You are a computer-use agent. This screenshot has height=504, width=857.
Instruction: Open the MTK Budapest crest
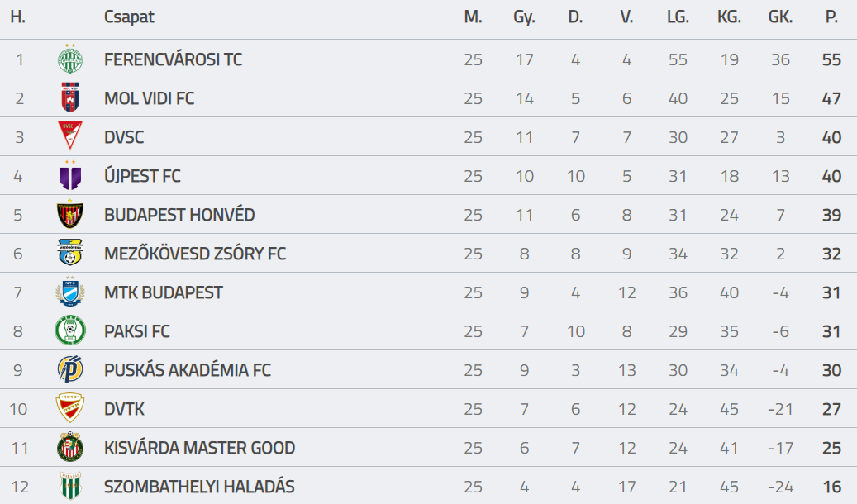[70, 292]
